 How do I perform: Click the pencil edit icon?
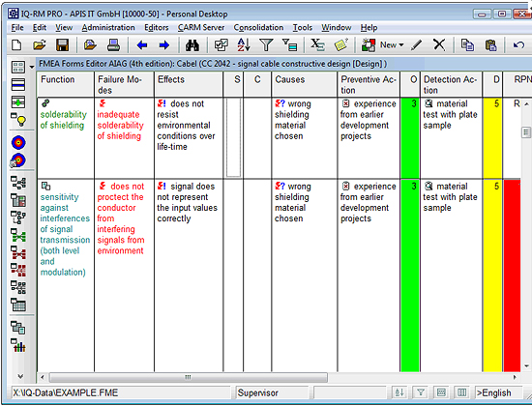(416, 44)
